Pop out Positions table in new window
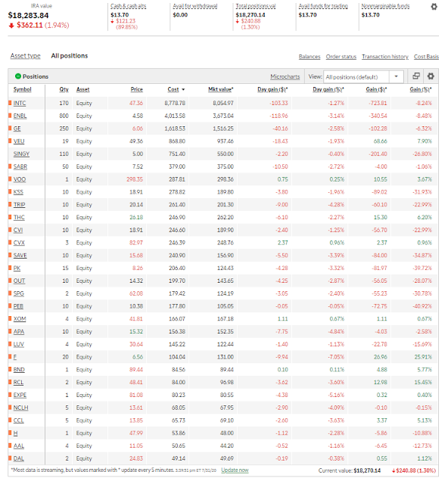Image resolution: width=448 pixels, height=484 pixels. click(x=416, y=76)
